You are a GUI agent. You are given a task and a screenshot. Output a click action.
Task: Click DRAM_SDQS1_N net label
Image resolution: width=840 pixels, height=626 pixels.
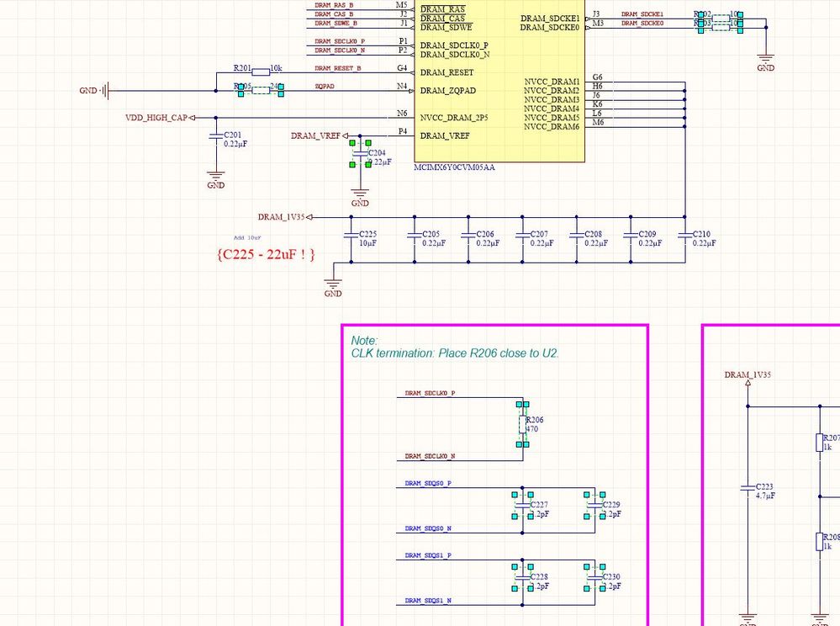[x=428, y=600]
